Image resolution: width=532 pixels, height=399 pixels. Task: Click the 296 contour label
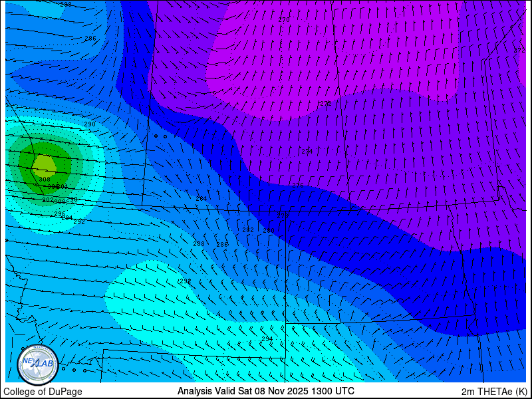coord(60,214)
